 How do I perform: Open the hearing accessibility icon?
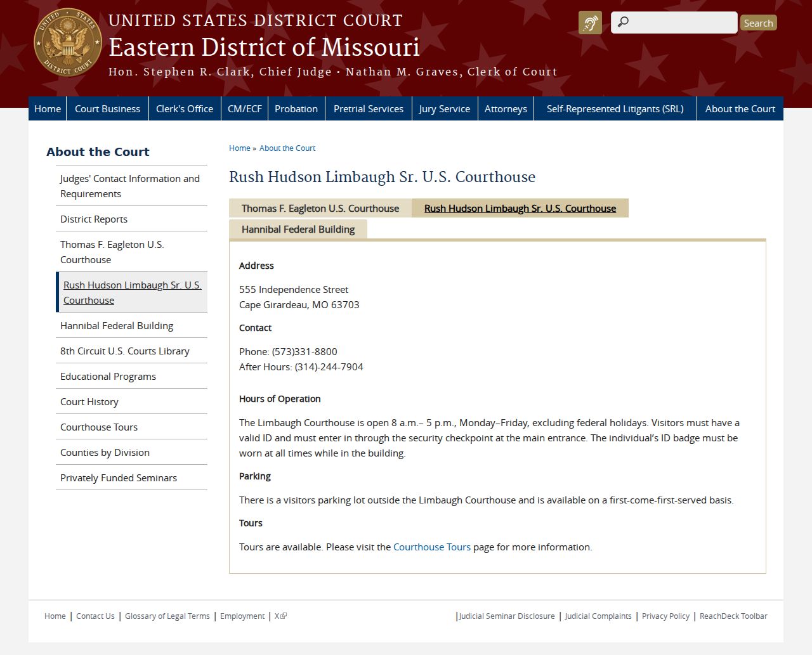590,23
